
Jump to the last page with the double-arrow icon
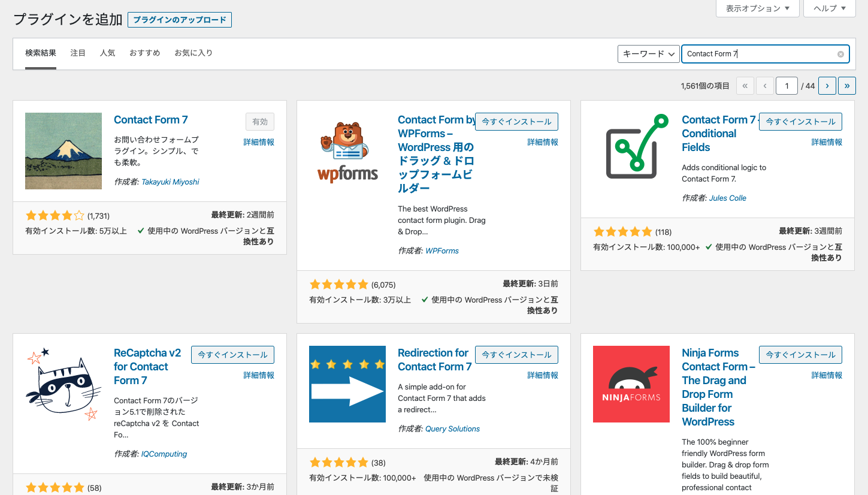click(847, 86)
